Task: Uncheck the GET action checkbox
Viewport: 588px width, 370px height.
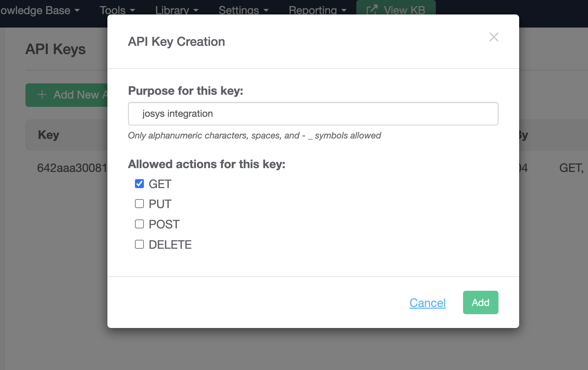Action: 139,184
